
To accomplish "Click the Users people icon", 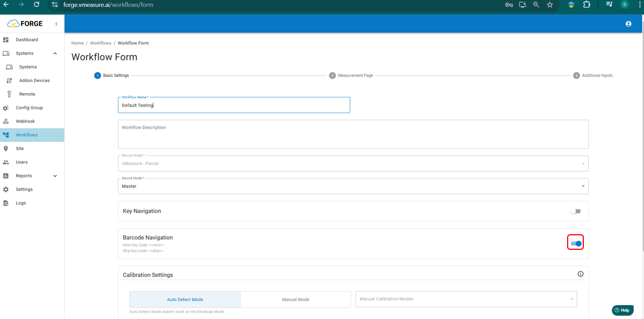I will (x=6, y=162).
